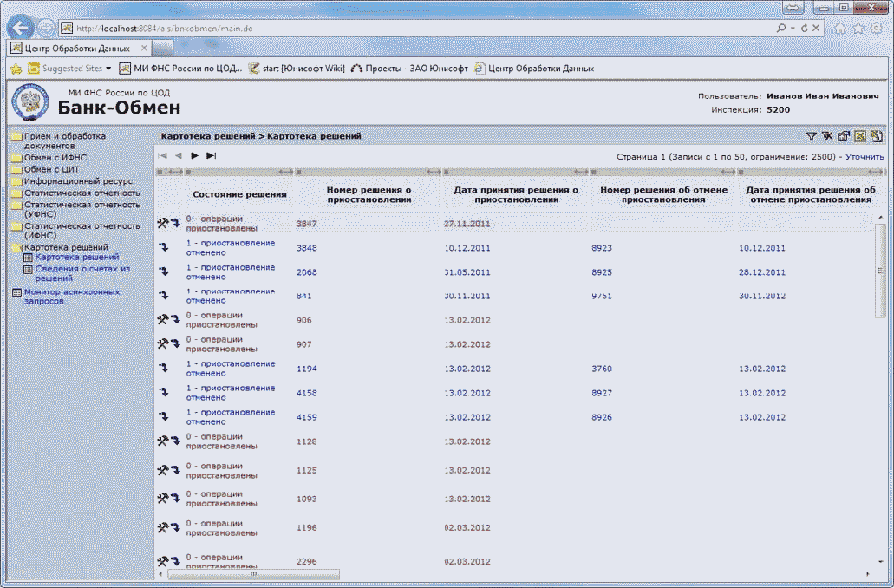The width and height of the screenshot is (894, 588).
Task: Click arrow icon in row 3848
Action: 163,248
